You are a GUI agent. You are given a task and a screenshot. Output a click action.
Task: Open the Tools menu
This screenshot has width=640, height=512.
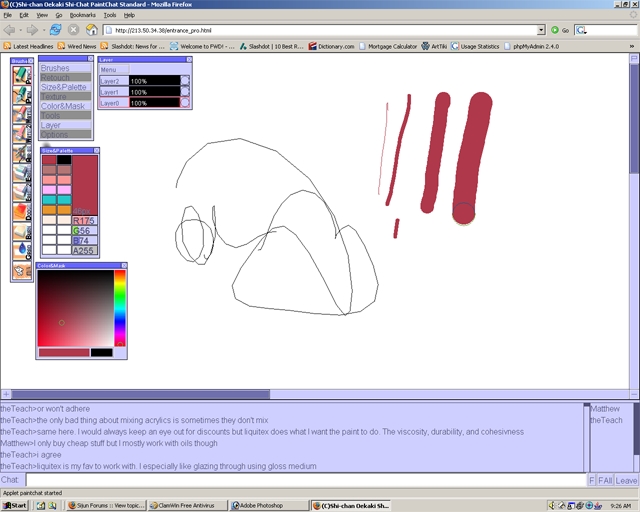click(x=110, y=15)
